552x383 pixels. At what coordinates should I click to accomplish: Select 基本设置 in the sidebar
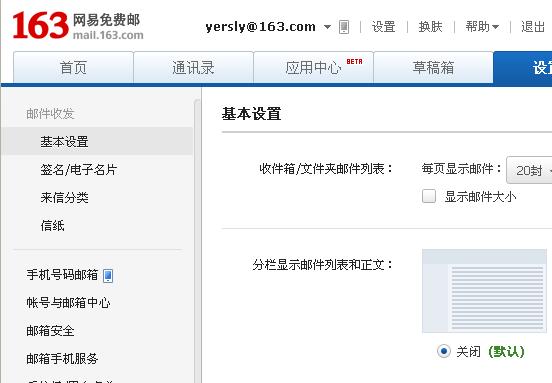[97, 142]
